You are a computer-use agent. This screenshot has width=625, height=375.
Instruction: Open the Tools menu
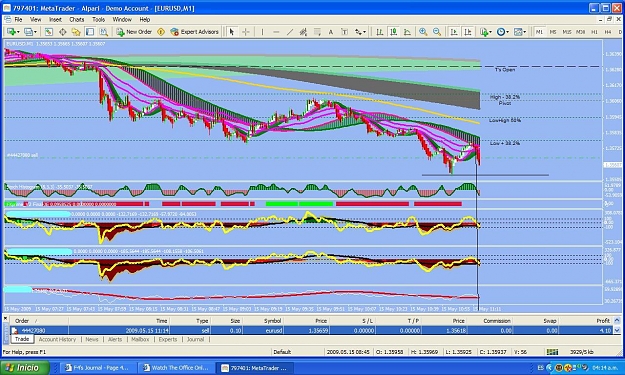98,19
